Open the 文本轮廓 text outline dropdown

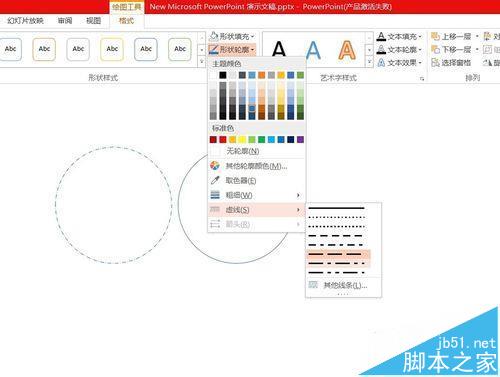click(399, 49)
